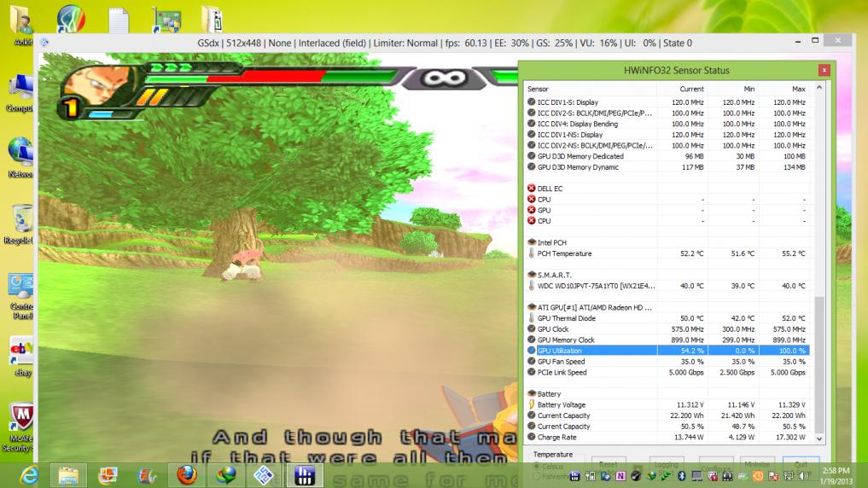This screenshot has height=488, width=868.
Task: Launch Firefox from the taskbar
Action: pos(187,475)
